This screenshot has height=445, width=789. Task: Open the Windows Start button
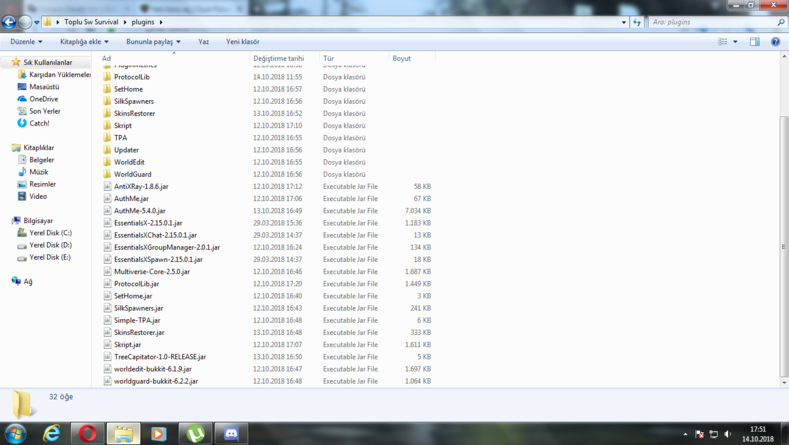click(15, 433)
